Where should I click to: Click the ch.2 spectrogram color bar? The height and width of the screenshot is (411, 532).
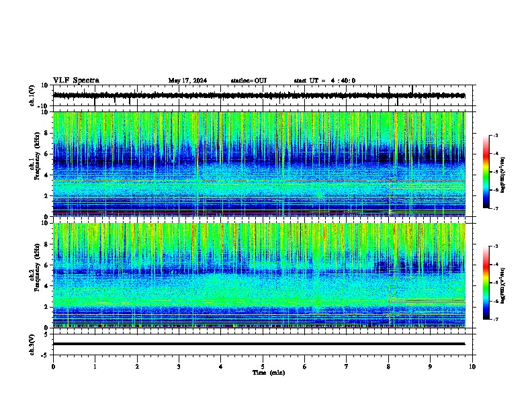coord(486,283)
